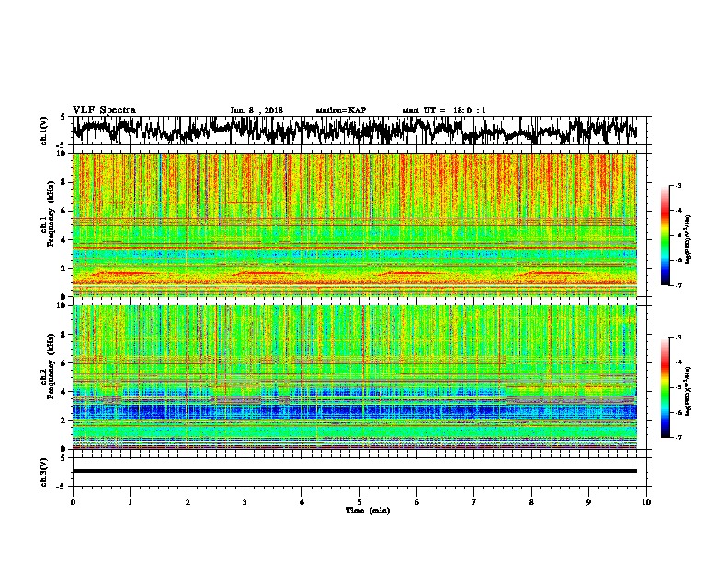Click the ch.1 voltage waveform trace panel
The height and width of the screenshot is (563, 728).
click(358, 131)
